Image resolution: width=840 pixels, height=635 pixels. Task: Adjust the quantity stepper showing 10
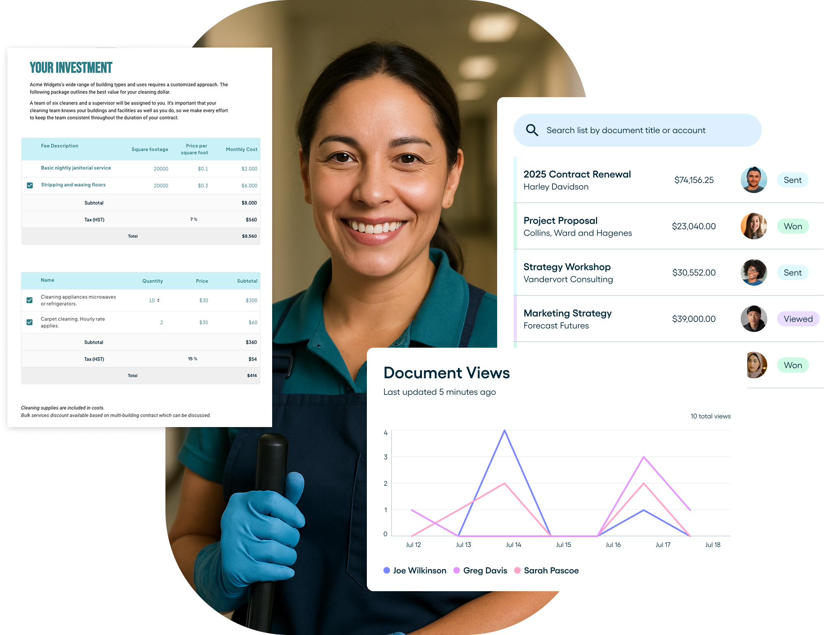tap(158, 301)
